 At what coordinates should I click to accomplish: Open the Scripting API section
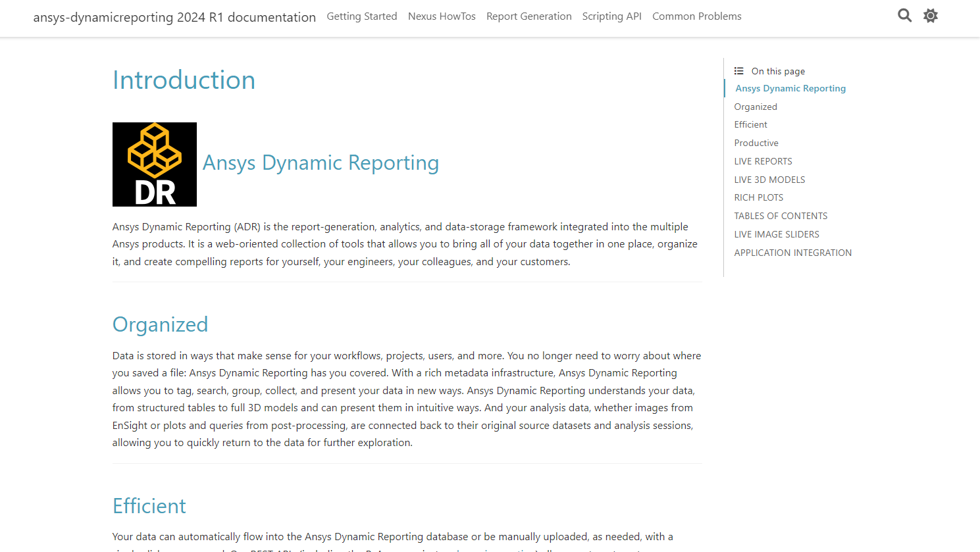coord(612,16)
